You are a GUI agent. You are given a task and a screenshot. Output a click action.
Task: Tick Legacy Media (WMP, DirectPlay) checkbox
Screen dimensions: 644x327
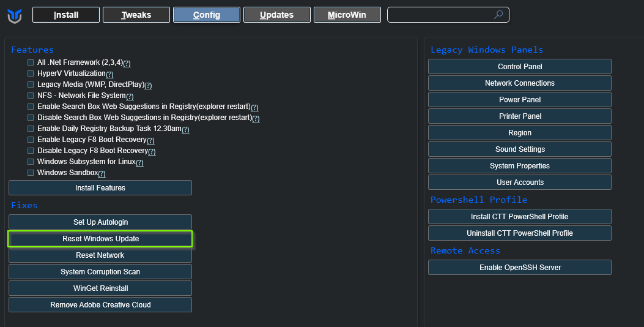pos(31,85)
